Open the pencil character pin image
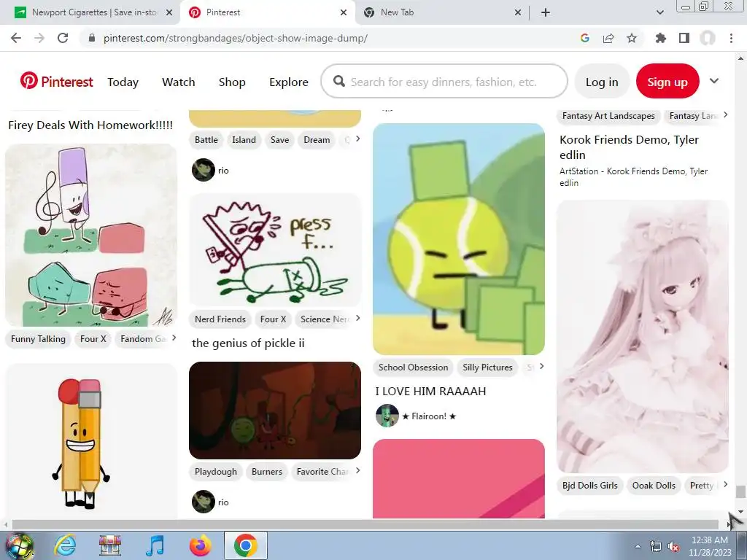Screen dimensions: 747x560 [91, 441]
